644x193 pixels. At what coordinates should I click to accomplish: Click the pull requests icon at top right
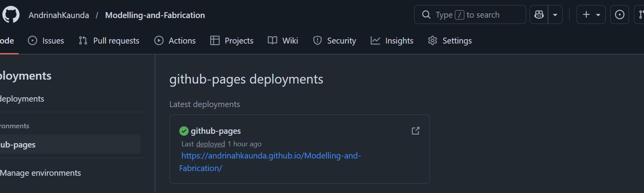[640, 15]
